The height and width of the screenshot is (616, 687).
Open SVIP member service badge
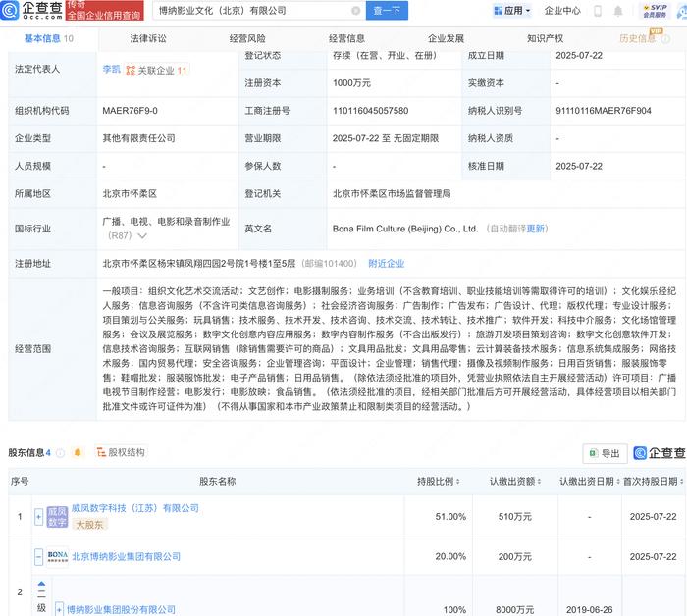655,11
